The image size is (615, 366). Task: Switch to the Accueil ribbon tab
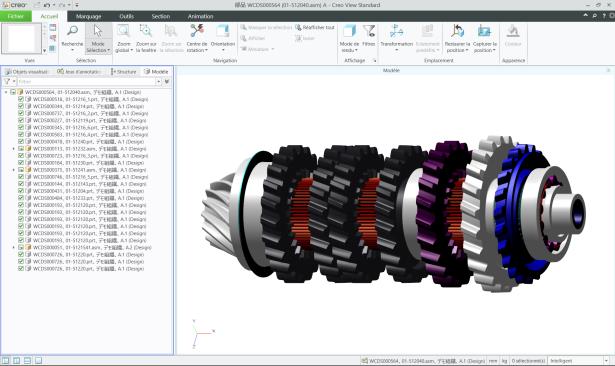[x=49, y=16]
